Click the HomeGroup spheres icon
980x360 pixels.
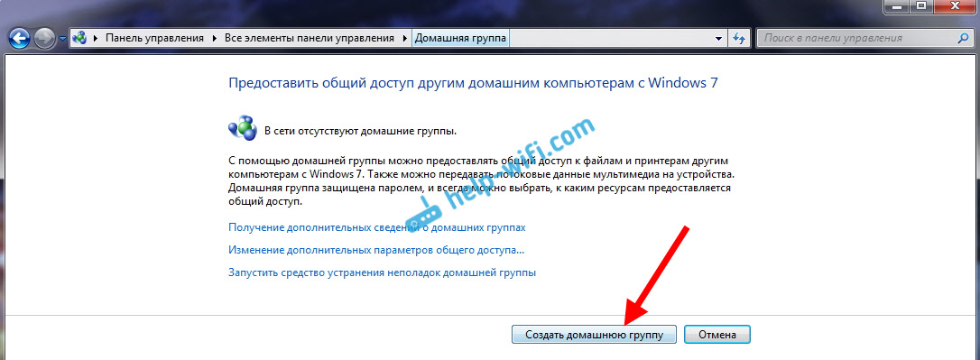tap(243, 128)
